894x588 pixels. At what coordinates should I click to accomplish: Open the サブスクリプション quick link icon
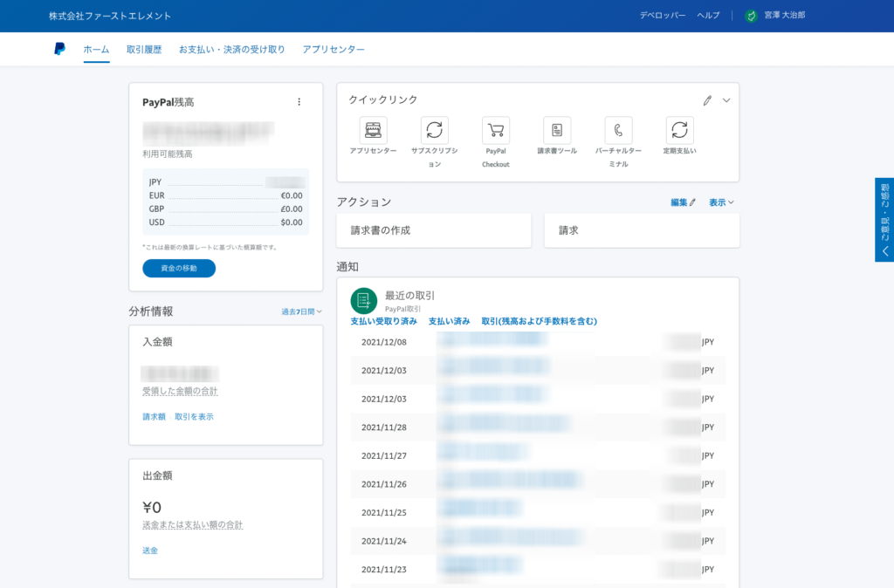[435, 130]
